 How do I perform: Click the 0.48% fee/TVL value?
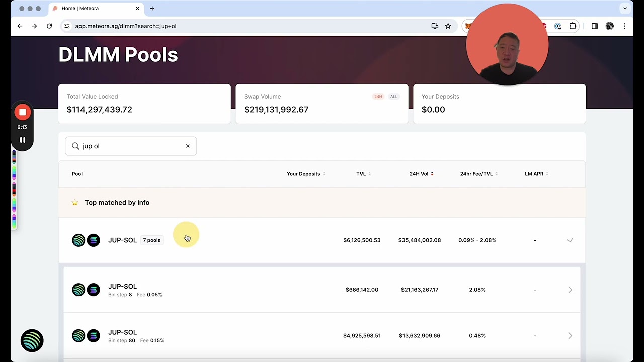click(x=477, y=336)
